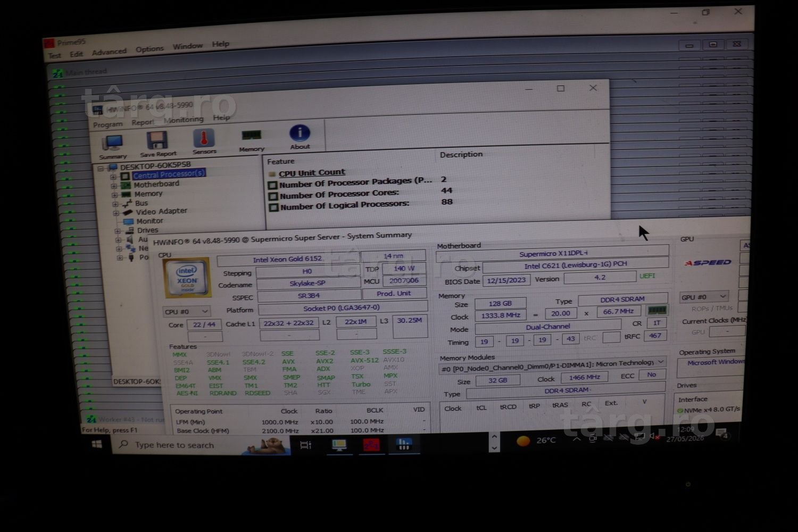Select the Monitor icon in the tree
Screen dimensions: 798x532
click(x=128, y=221)
